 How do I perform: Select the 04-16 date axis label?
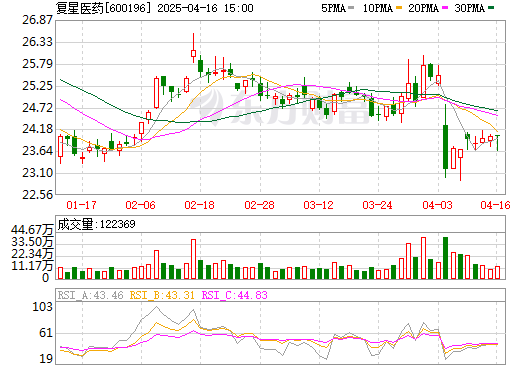coord(495,205)
